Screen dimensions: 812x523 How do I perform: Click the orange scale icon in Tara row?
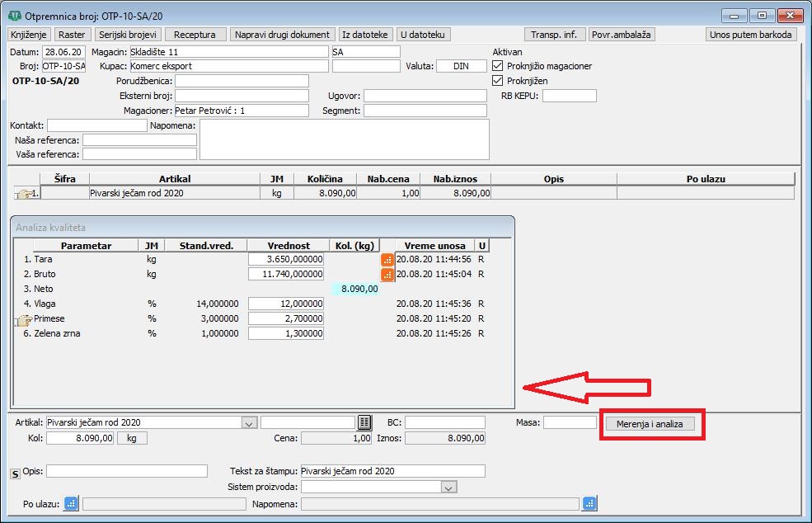[387, 259]
